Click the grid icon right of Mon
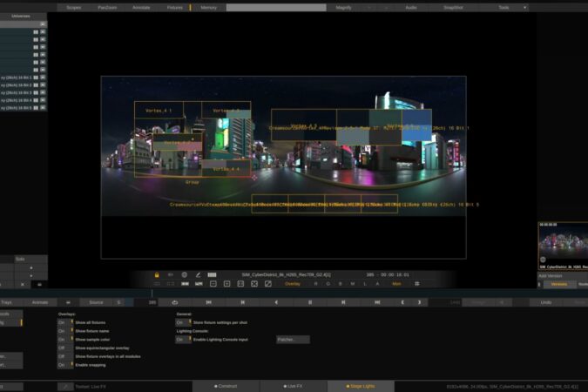This screenshot has width=588, height=392. [417, 284]
